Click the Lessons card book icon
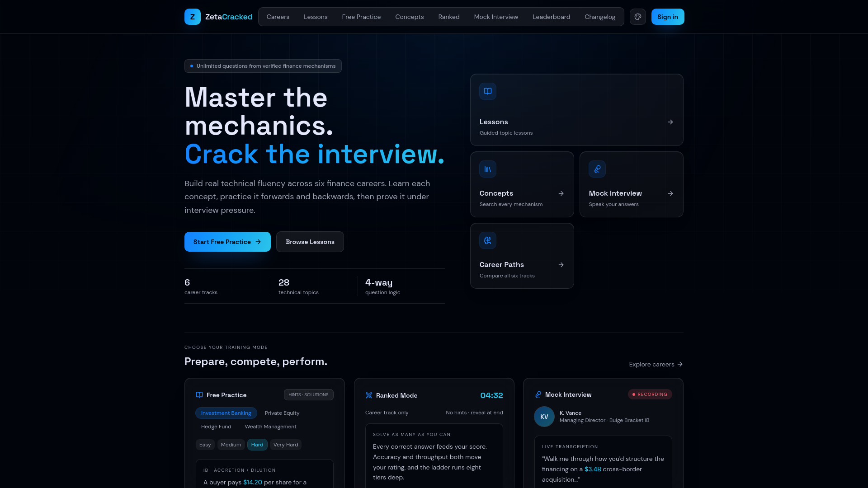Screen dimensions: 868x488 pyautogui.click(x=488, y=91)
